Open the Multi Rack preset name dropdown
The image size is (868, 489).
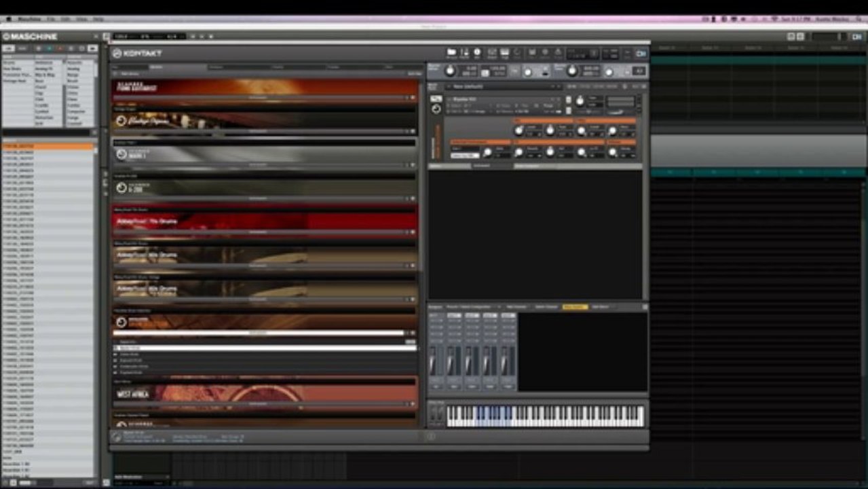tap(502, 86)
